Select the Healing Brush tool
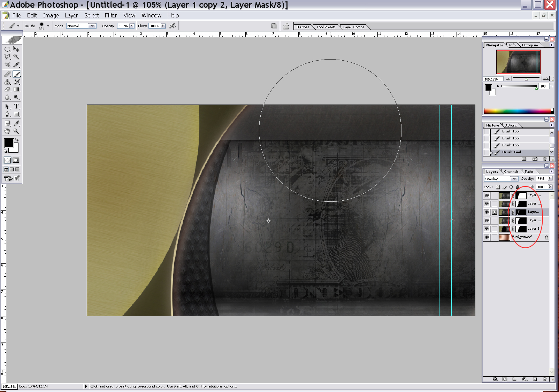The height and width of the screenshot is (392, 559). coord(7,74)
